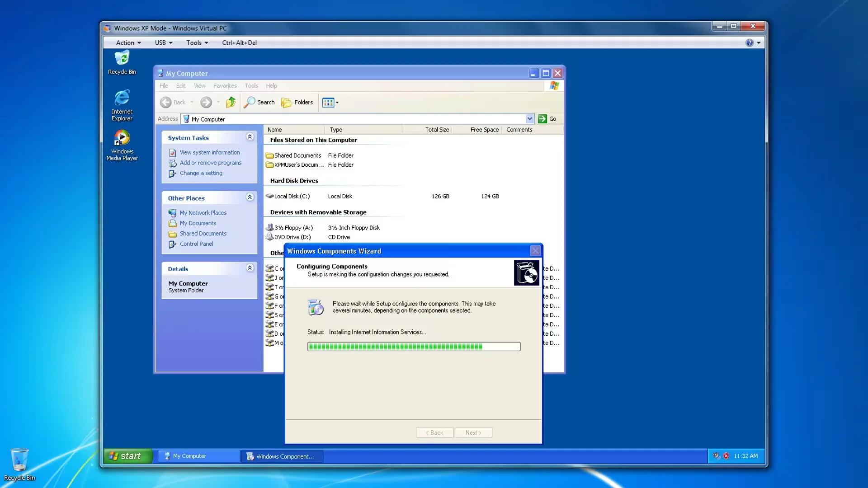
Task: Click the Forward arrow in My Computer toolbar
Action: tap(206, 102)
